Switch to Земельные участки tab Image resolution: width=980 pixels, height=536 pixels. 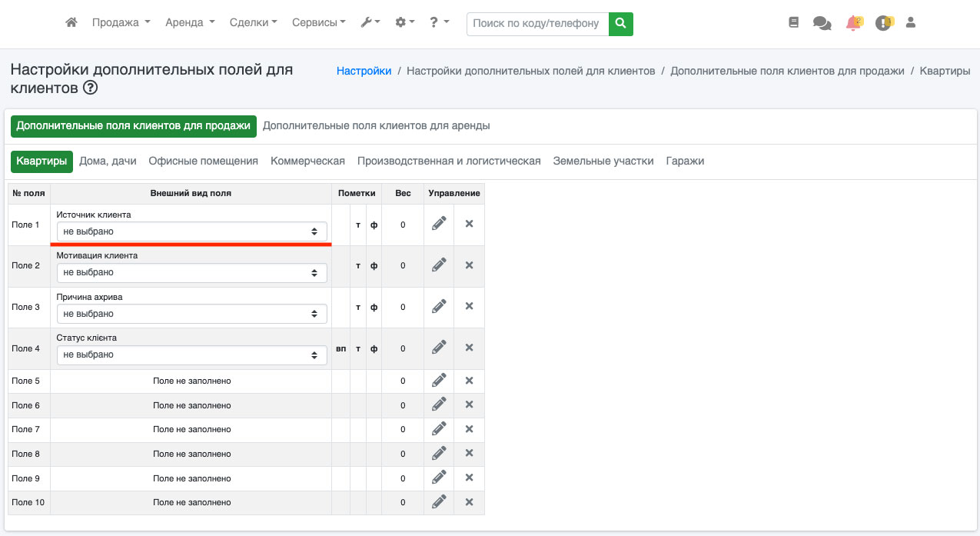(x=603, y=161)
